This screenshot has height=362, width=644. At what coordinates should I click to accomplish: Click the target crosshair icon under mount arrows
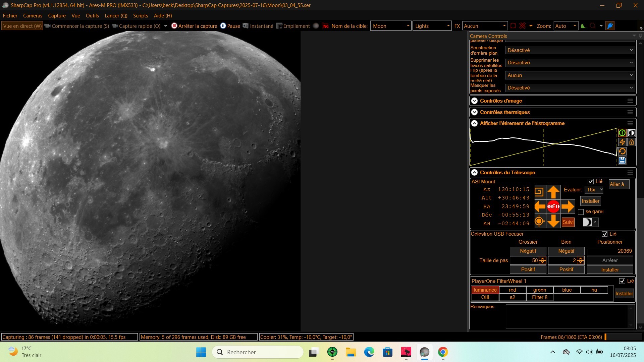click(x=539, y=221)
